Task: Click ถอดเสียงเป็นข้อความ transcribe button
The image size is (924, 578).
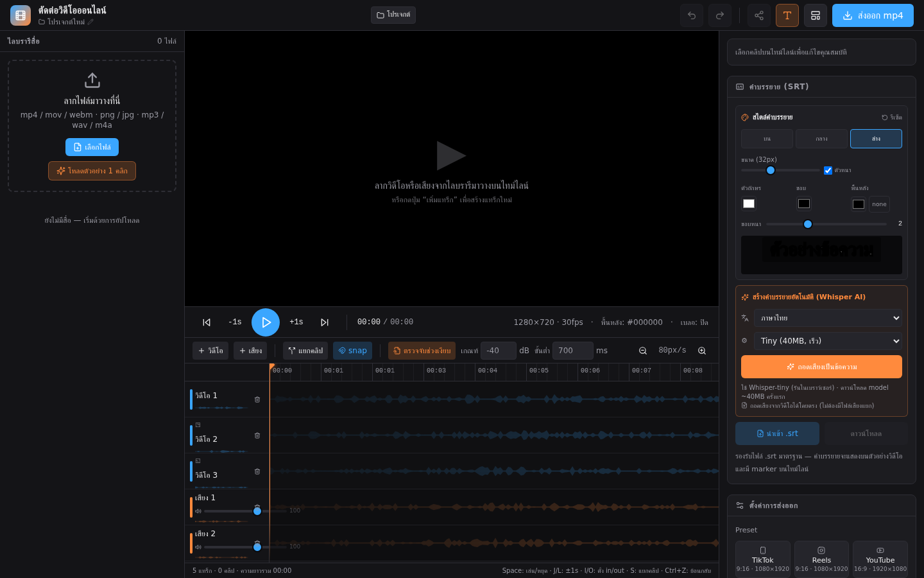Action: tap(821, 367)
